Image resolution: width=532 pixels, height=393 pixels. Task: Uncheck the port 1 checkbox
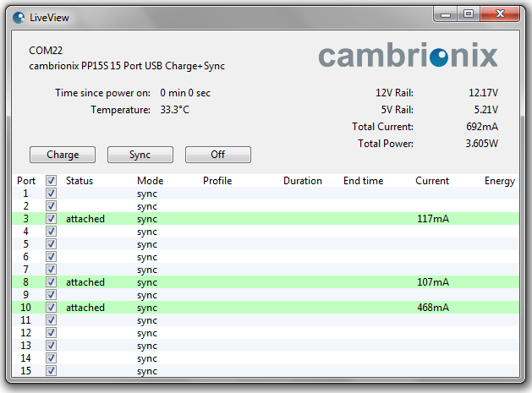52,194
